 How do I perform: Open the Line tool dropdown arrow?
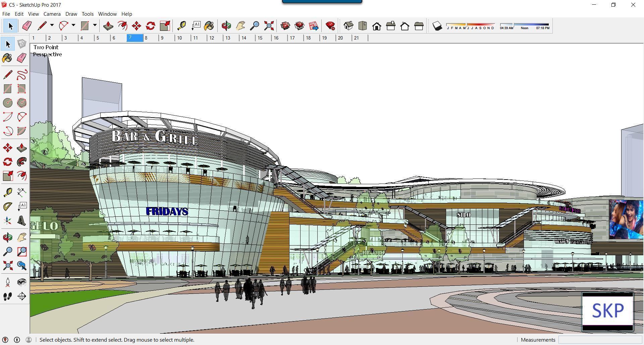click(x=52, y=25)
